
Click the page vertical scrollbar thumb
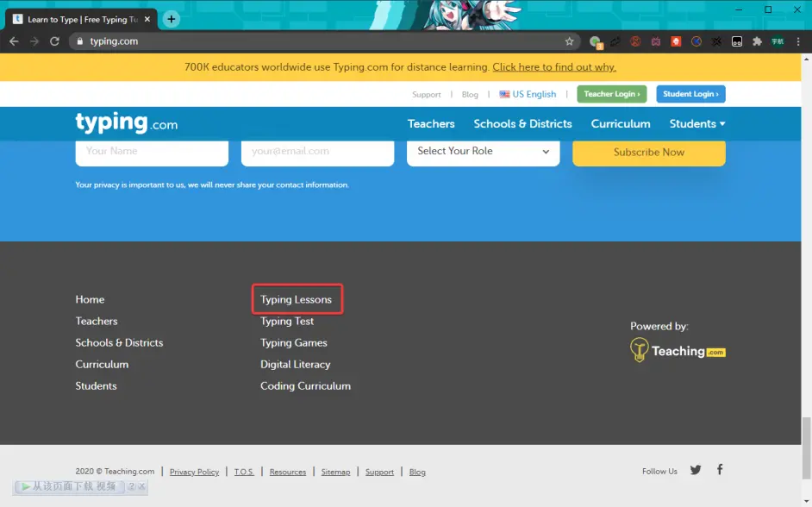pyautogui.click(x=806, y=448)
